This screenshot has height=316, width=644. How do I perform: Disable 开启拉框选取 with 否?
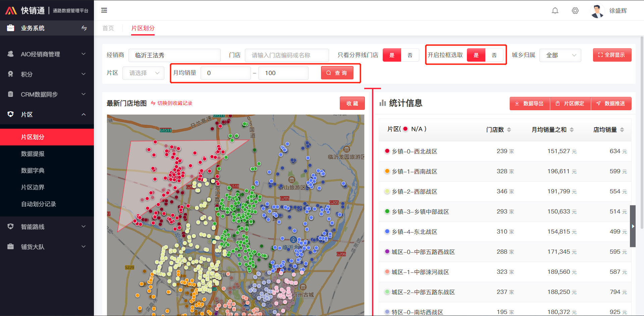pyautogui.click(x=494, y=55)
